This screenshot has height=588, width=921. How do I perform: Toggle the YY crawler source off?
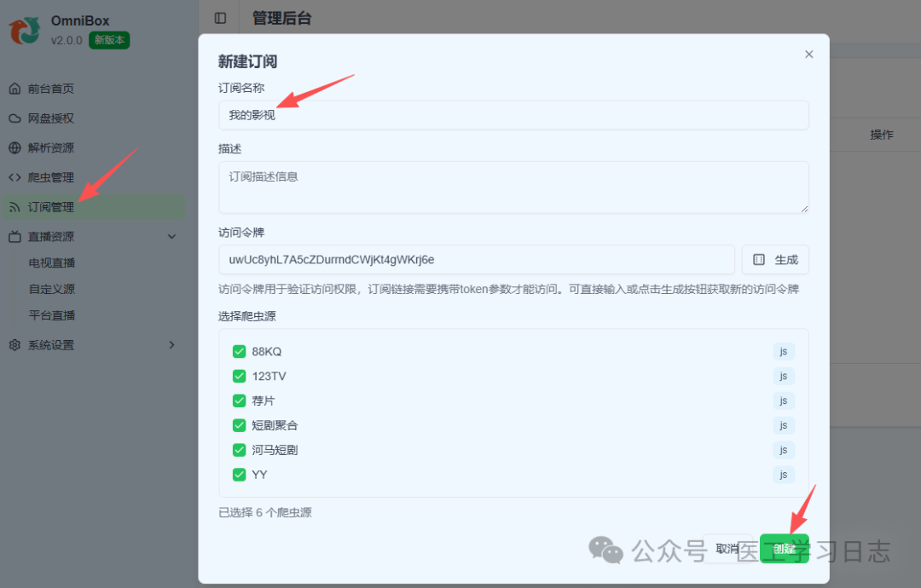click(239, 474)
